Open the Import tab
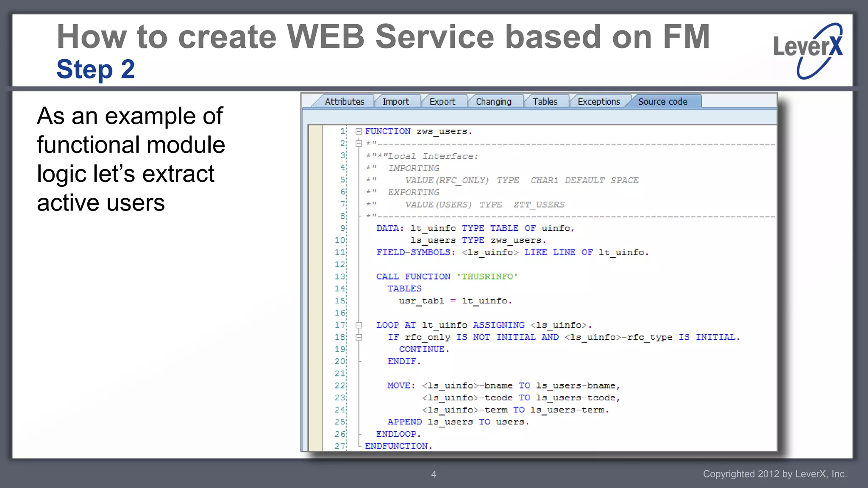This screenshot has height=488, width=868. tap(395, 102)
